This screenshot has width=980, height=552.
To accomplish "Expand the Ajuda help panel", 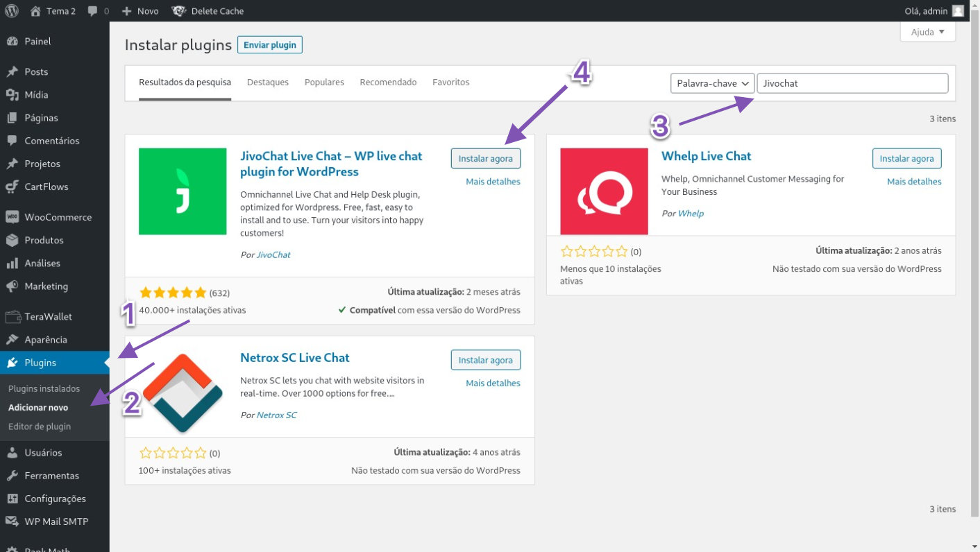I will 927,32.
